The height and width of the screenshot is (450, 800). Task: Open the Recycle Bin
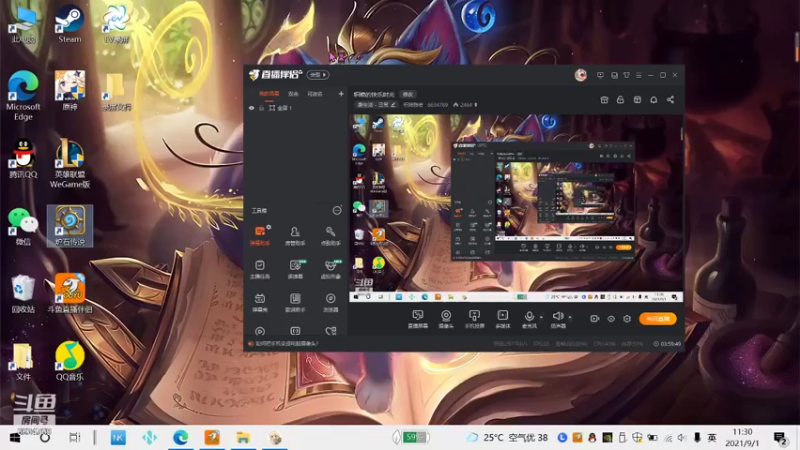click(23, 294)
